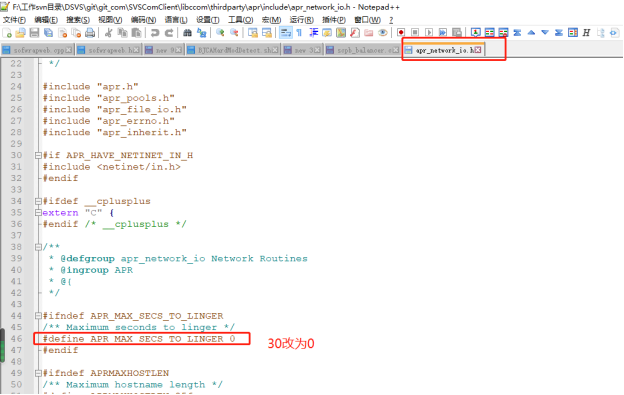The height and width of the screenshot is (395, 624).
Task: Open the 编码(N) menu
Action: [143, 19]
